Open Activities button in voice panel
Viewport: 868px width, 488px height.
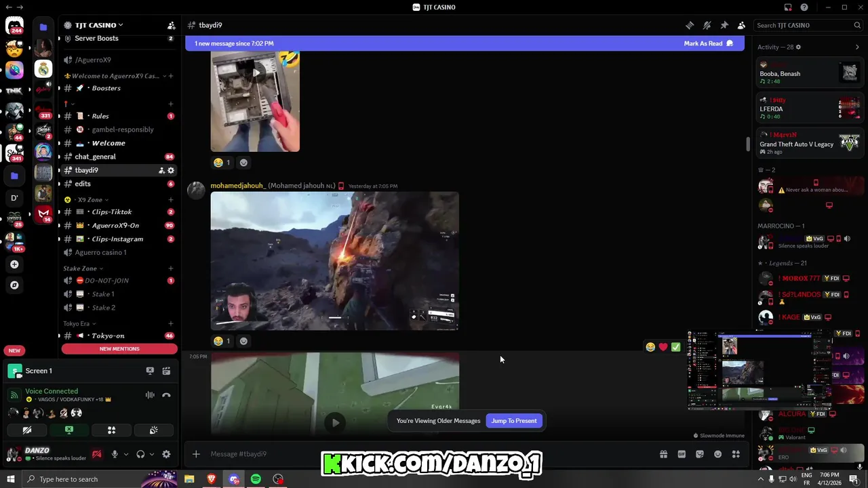click(x=111, y=430)
